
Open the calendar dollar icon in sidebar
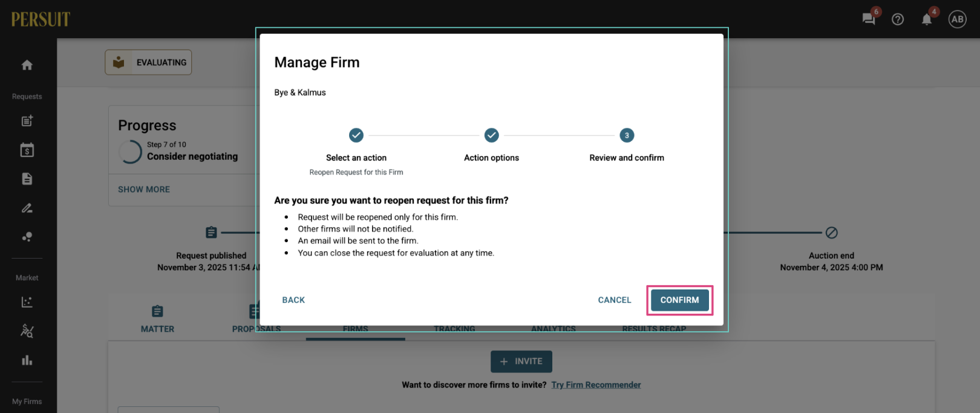(27, 150)
